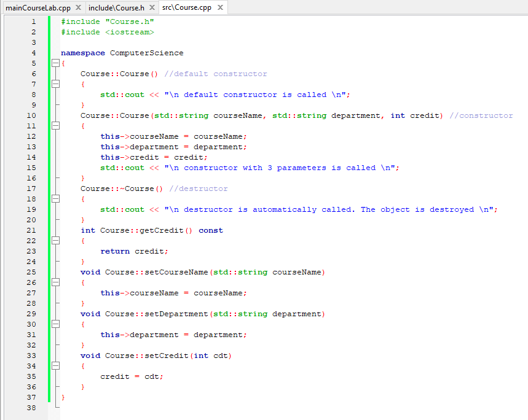Screen dimensions: 528x420
Task: Collapse the setCourseName function body fold
Action: pos(56,282)
